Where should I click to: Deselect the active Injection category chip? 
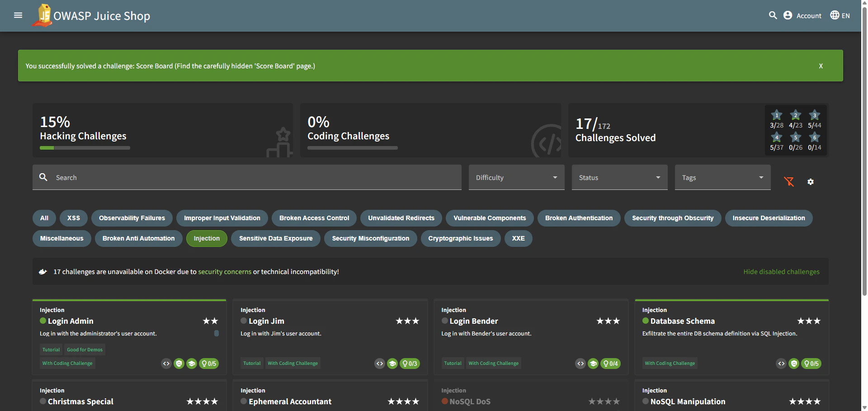(207, 238)
